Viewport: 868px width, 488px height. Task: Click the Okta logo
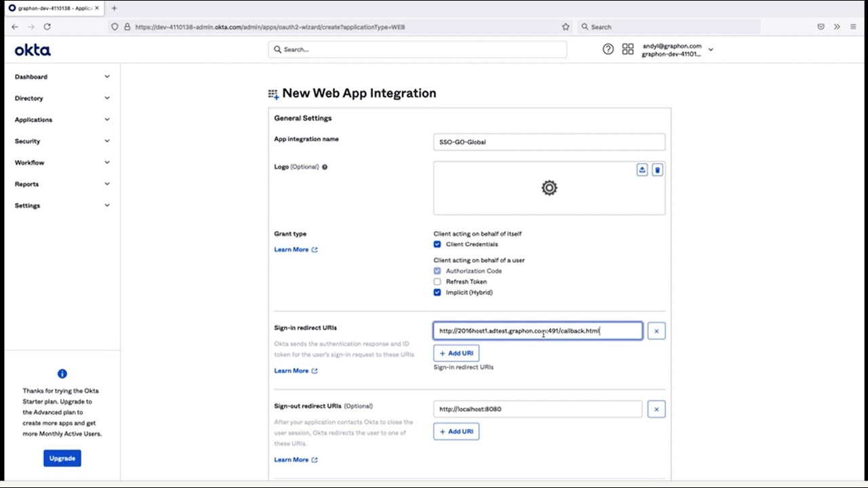click(x=33, y=50)
